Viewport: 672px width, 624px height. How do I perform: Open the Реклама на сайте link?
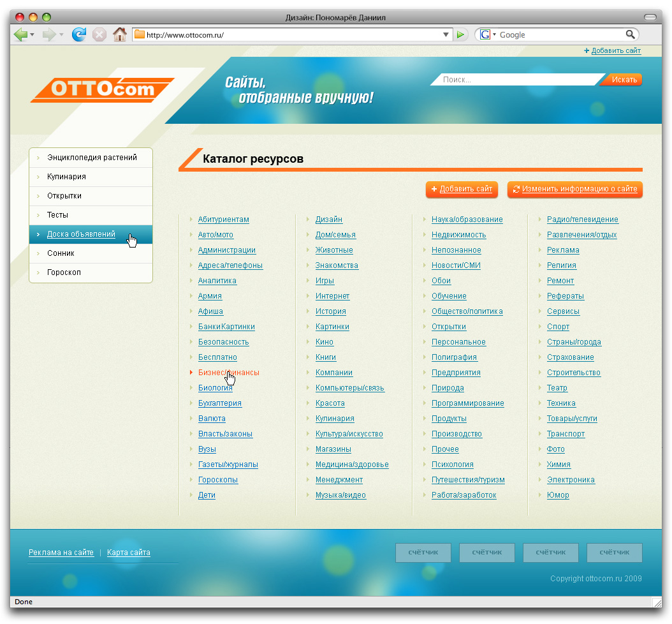point(61,553)
